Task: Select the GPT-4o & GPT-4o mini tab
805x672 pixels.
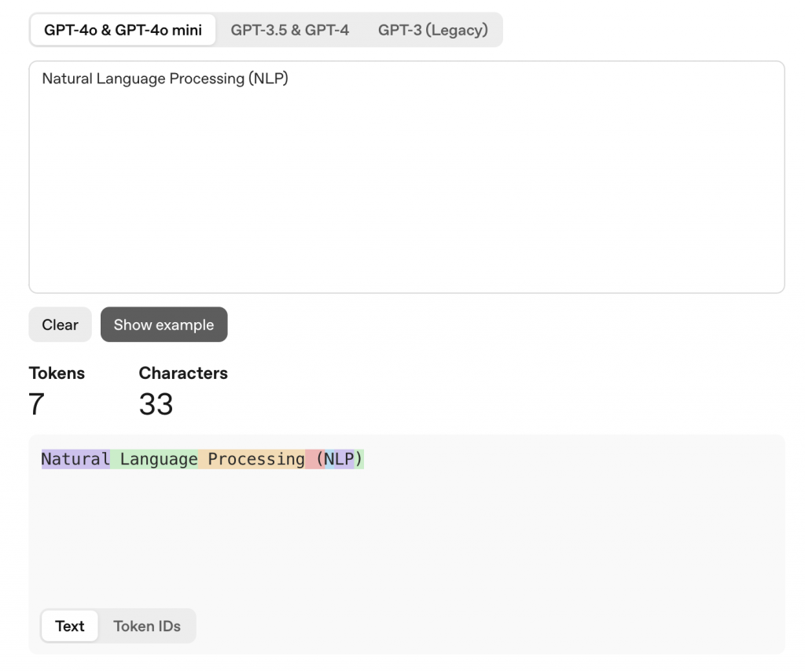Action: point(123,30)
